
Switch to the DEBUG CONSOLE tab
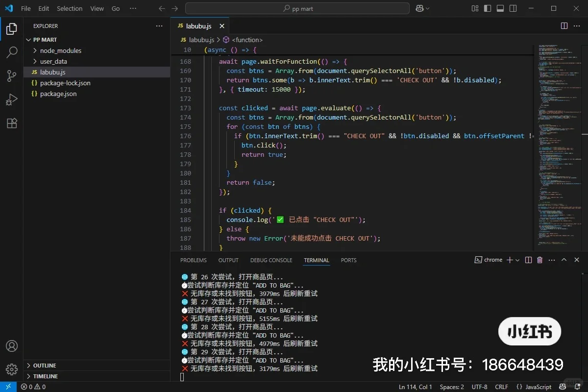click(271, 260)
